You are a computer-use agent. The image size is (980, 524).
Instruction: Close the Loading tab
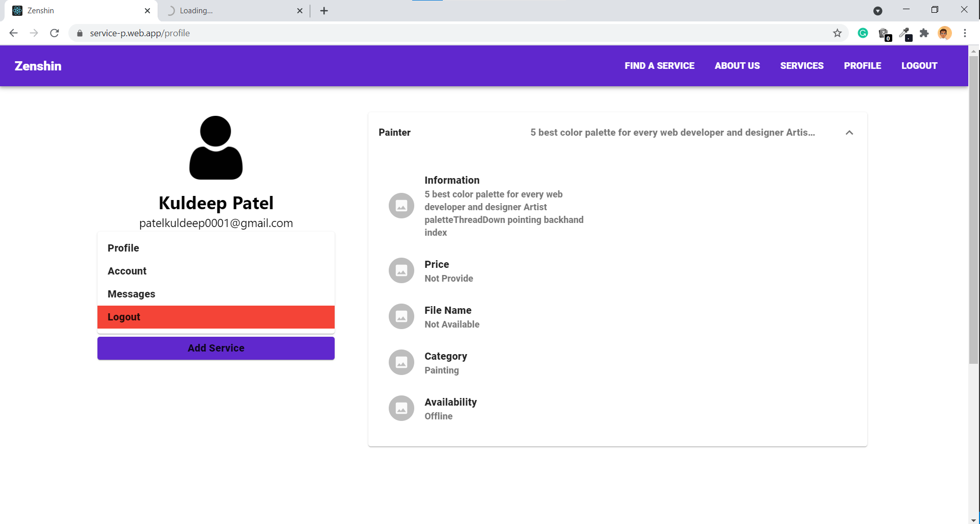(300, 11)
